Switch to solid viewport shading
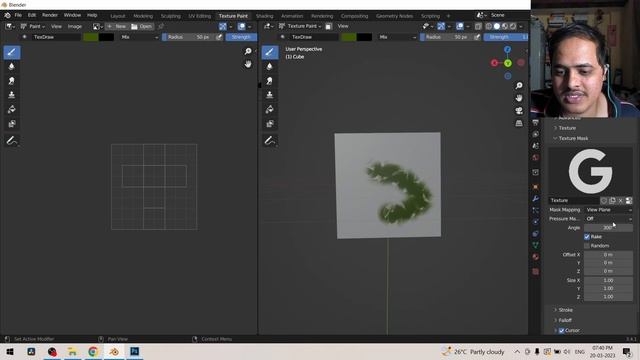 click(x=497, y=27)
